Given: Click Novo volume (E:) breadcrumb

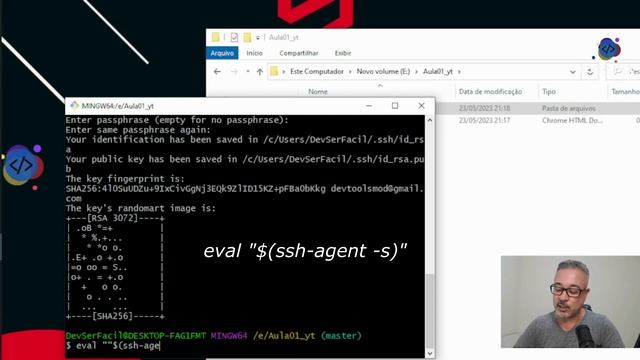Looking at the screenshot, I should point(383,71).
